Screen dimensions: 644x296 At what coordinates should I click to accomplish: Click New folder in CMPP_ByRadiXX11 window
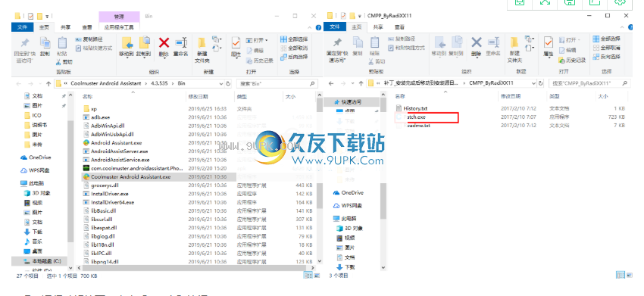coord(514,50)
